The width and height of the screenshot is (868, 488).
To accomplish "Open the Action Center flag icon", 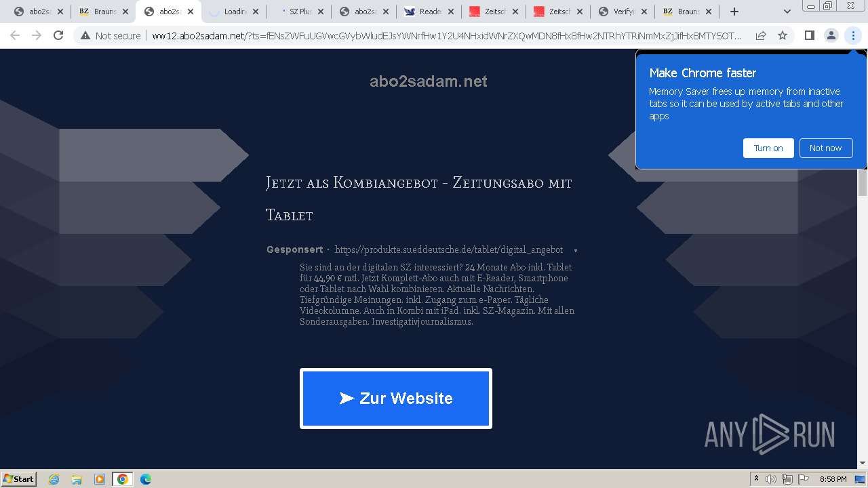I will 803,479.
